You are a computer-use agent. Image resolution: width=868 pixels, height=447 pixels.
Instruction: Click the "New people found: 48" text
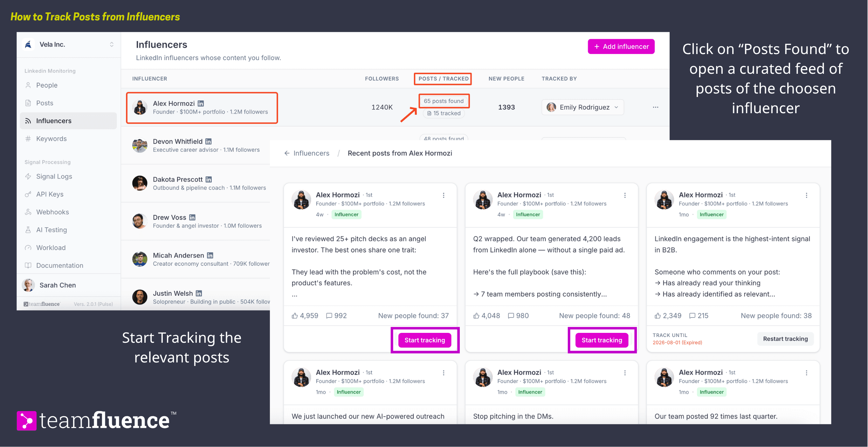point(595,316)
